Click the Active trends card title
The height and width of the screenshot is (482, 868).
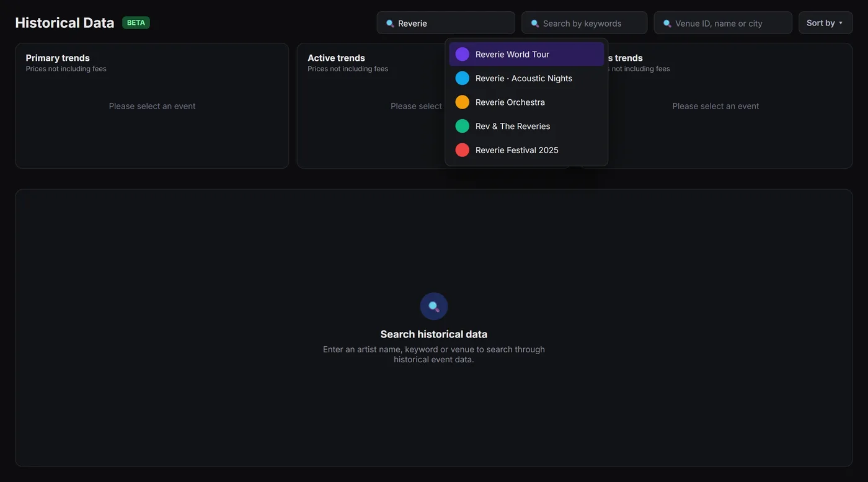336,58
